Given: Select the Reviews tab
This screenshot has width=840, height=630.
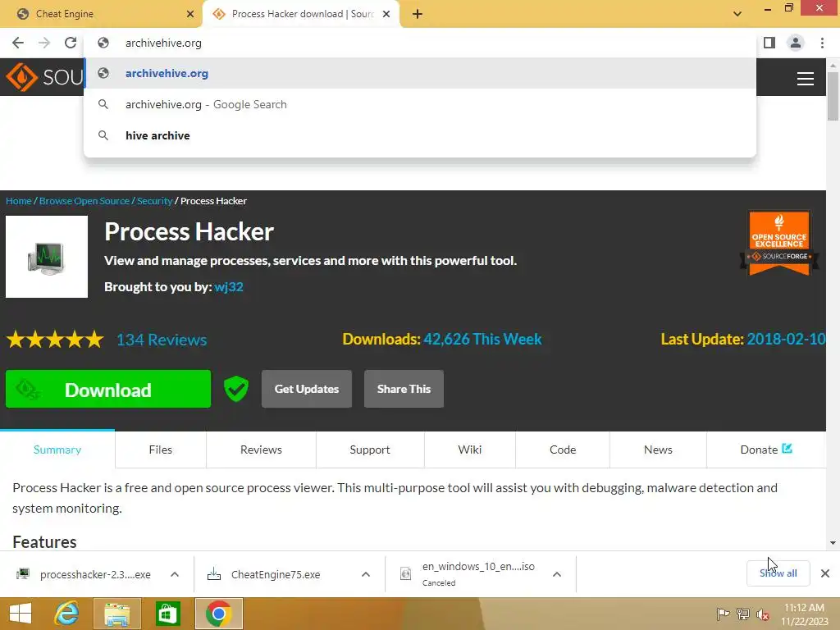Looking at the screenshot, I should [x=261, y=450].
